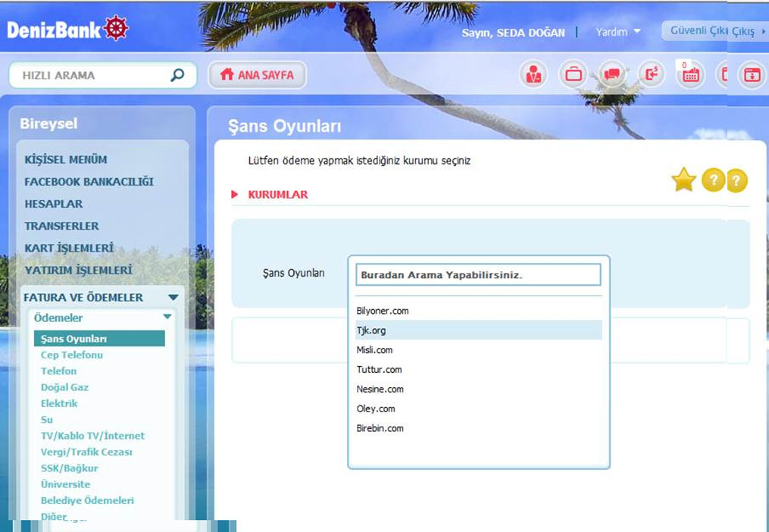Go to ANA SAYFA
Screen dimensions: 769x532
[258, 75]
